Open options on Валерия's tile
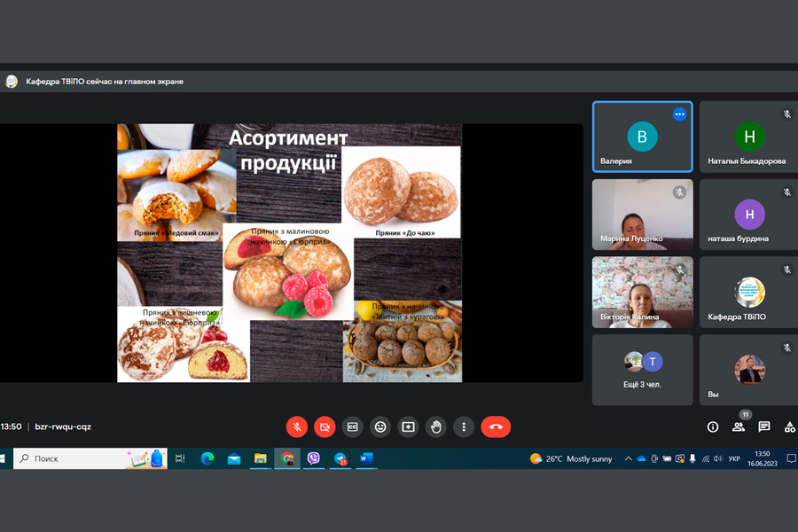This screenshot has height=532, width=798. (679, 114)
